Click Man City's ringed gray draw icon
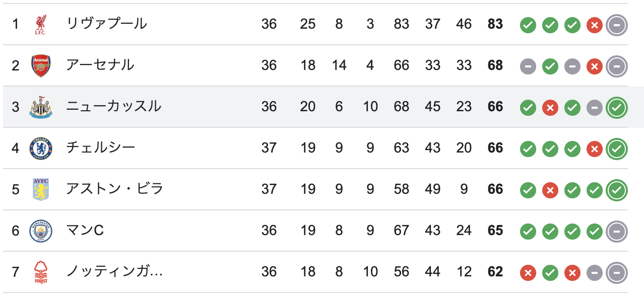644x295 pixels. tap(617, 231)
